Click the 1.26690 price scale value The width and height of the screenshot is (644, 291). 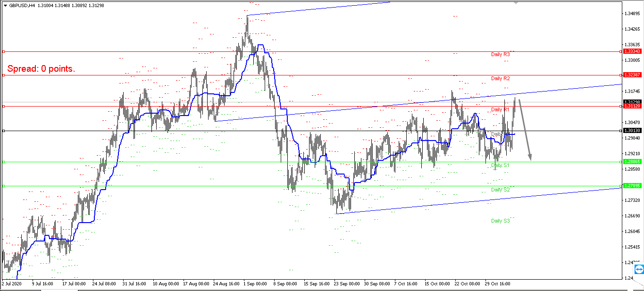coord(632,216)
